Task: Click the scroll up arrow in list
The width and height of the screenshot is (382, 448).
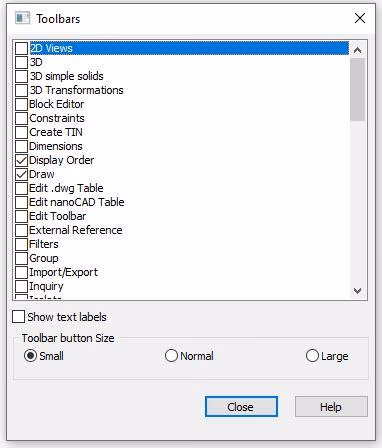Action: click(357, 50)
